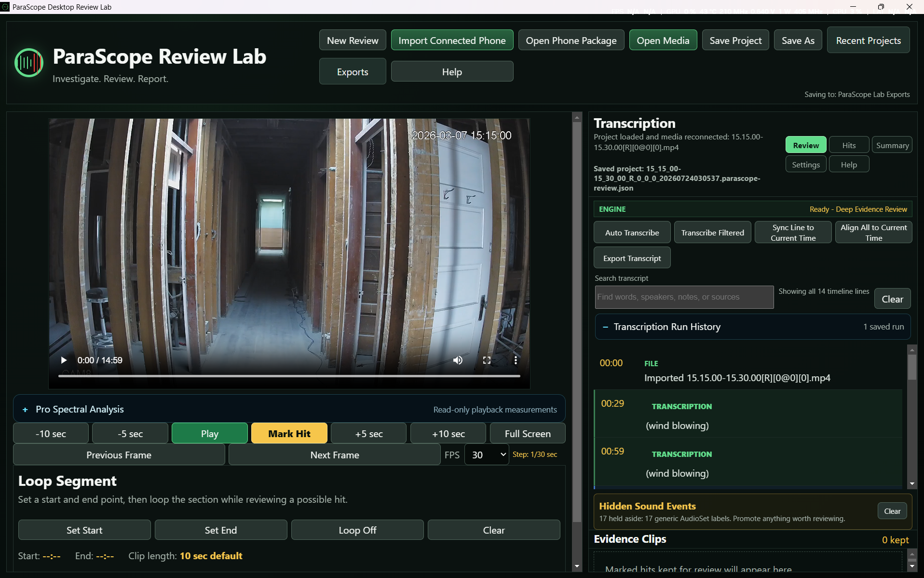Mute the video via speaker icon
924x578 pixels.
[x=458, y=360]
